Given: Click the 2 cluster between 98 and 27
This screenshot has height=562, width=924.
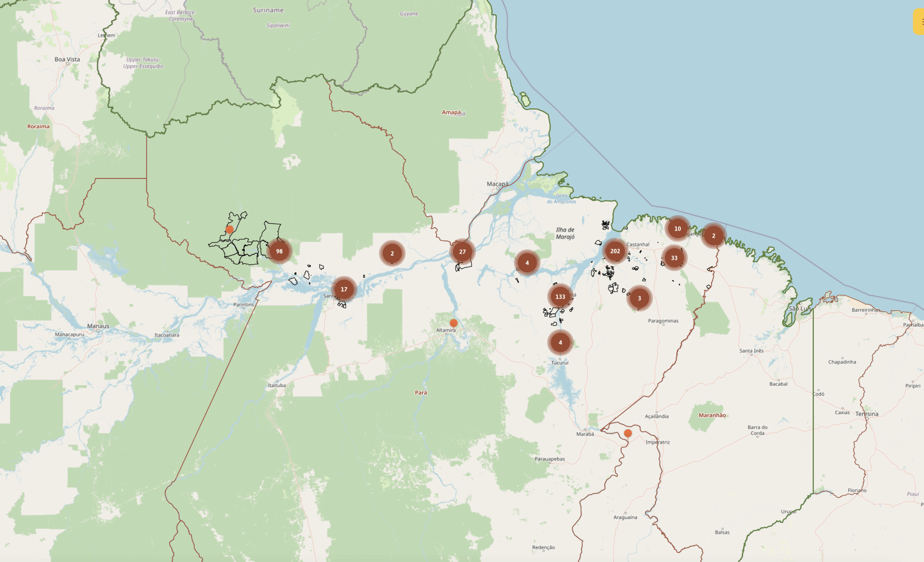Looking at the screenshot, I should coord(392,253).
